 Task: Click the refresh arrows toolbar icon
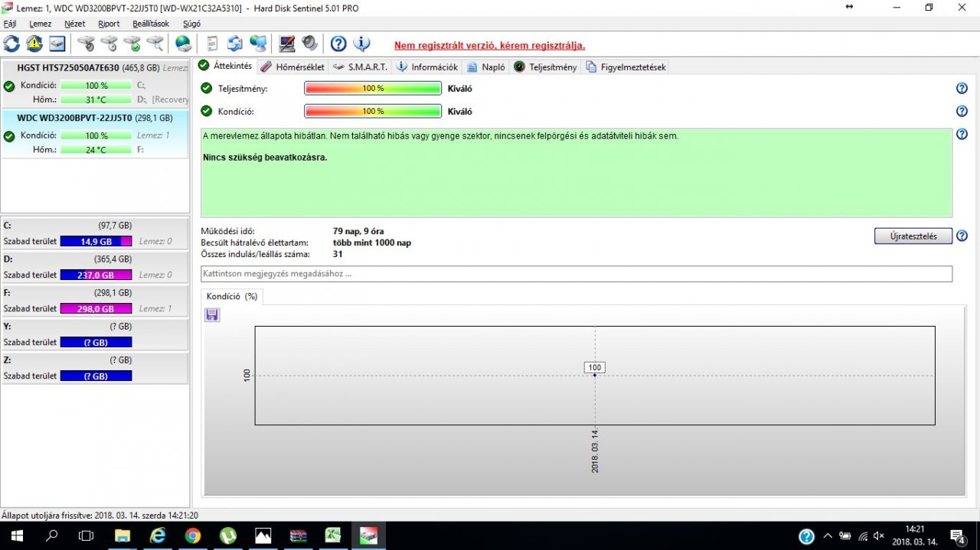[x=11, y=44]
